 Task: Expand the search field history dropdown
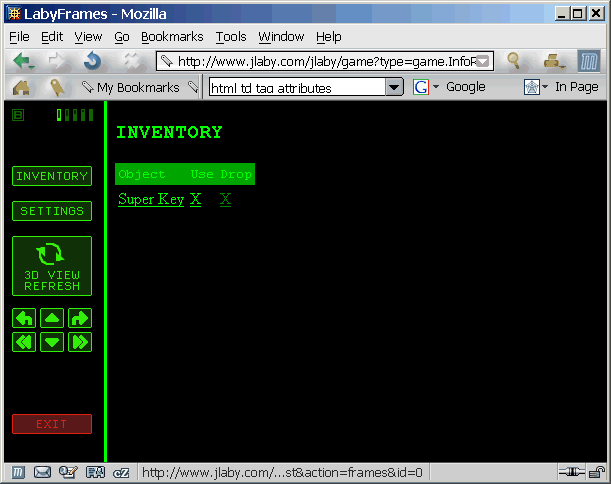394,87
